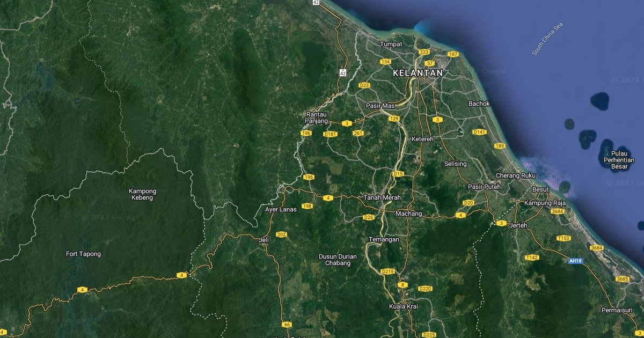This screenshot has height=338, width=644.
Task: Click the Pulau Perhentian Besar island label
Action: [619, 160]
